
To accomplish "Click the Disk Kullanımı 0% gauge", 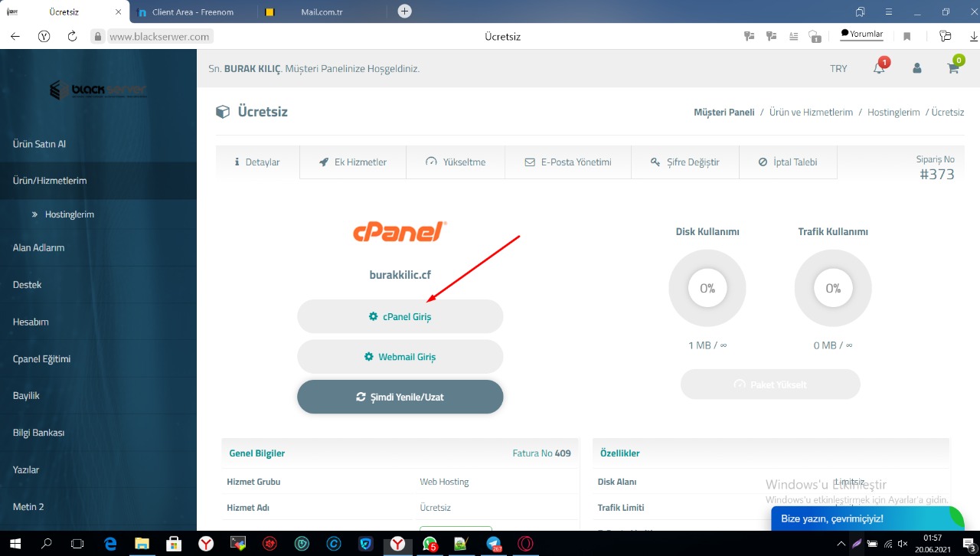I will pos(707,288).
